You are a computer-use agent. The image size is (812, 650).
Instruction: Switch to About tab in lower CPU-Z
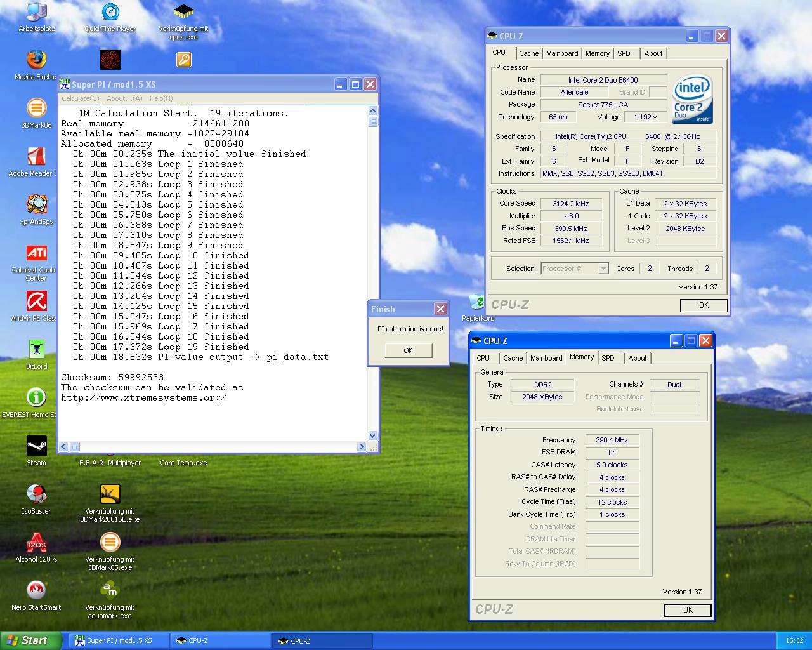638,359
